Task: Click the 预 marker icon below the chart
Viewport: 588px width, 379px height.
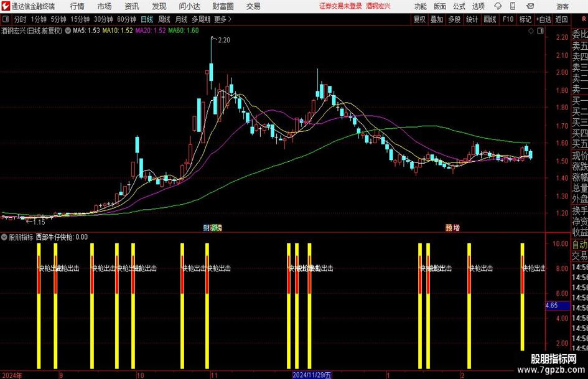Action: click(x=449, y=227)
